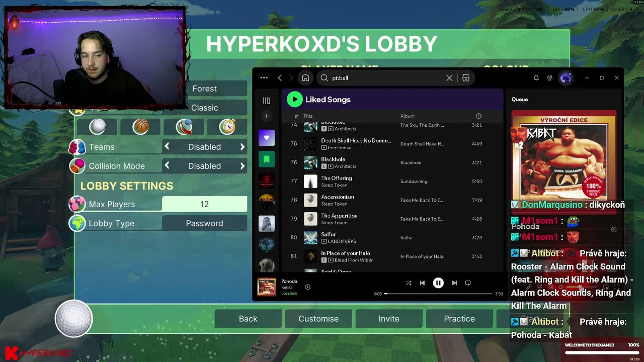
Task: Select the stopwatch icon button
Action: pyautogui.click(x=227, y=127)
